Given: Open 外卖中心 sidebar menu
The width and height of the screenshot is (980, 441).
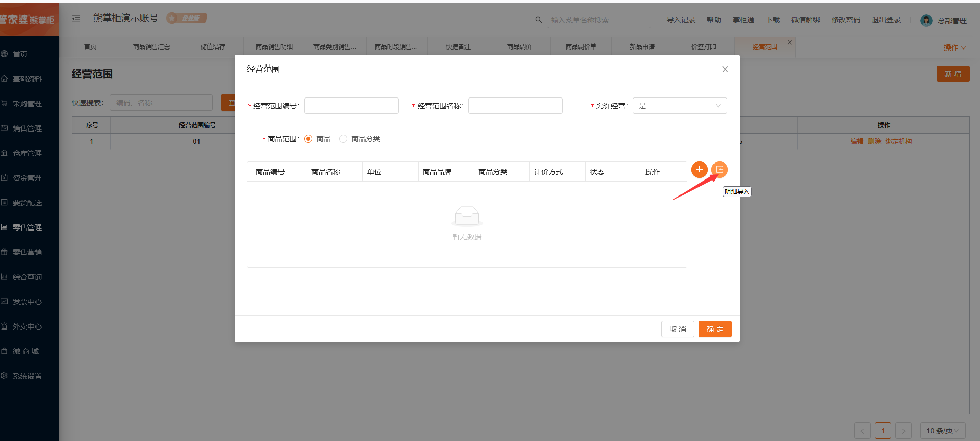Looking at the screenshot, I should [x=27, y=326].
